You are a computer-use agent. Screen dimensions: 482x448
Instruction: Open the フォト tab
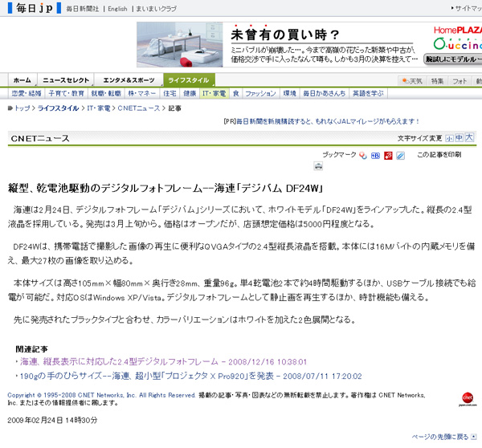tap(460, 81)
